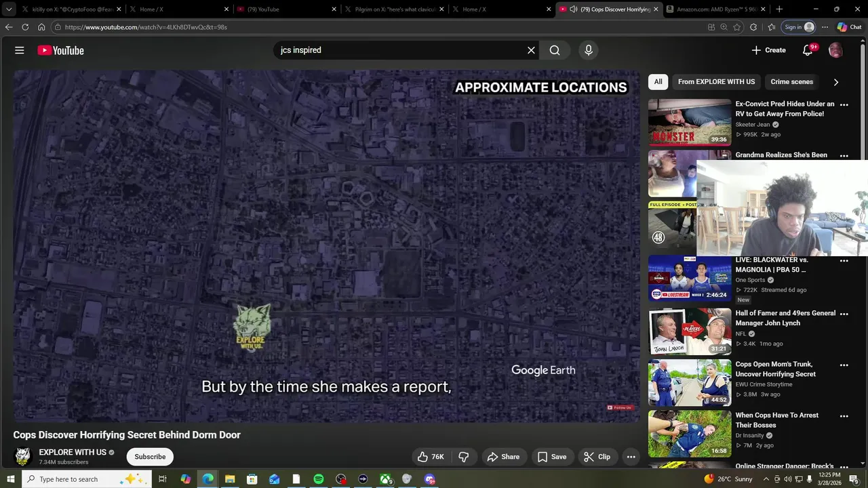Mute the tab via its speaker icon

click(x=573, y=9)
